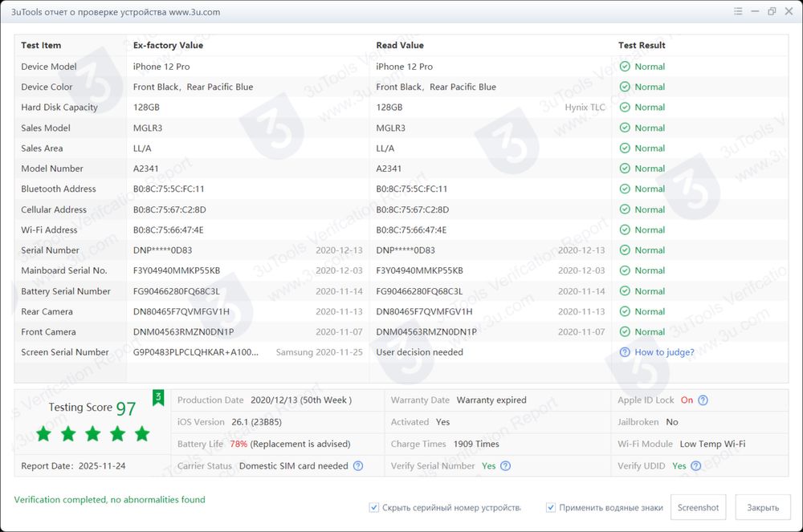Click the fifth green rating star
This screenshot has width=803, height=532.
click(142, 434)
